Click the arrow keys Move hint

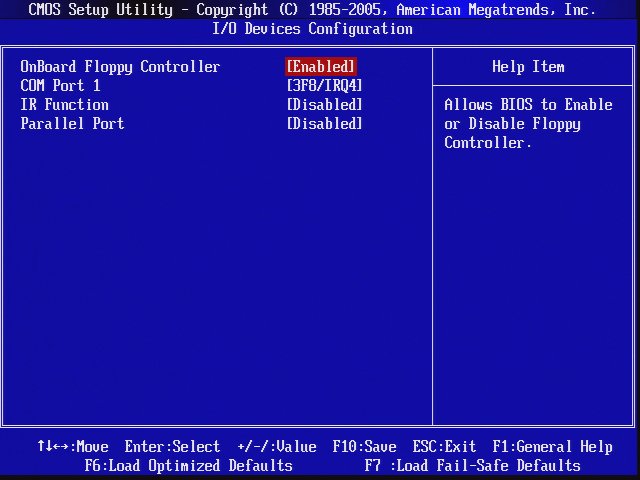73,447
